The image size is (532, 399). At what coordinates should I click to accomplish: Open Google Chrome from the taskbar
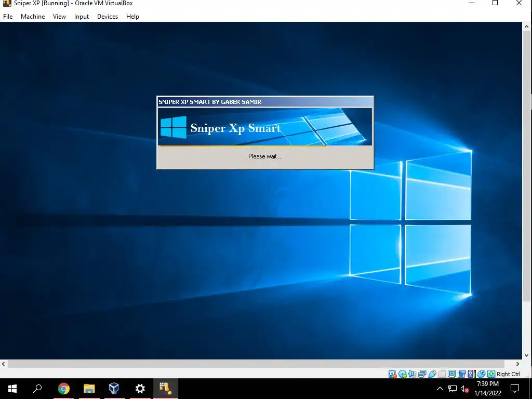(63, 389)
